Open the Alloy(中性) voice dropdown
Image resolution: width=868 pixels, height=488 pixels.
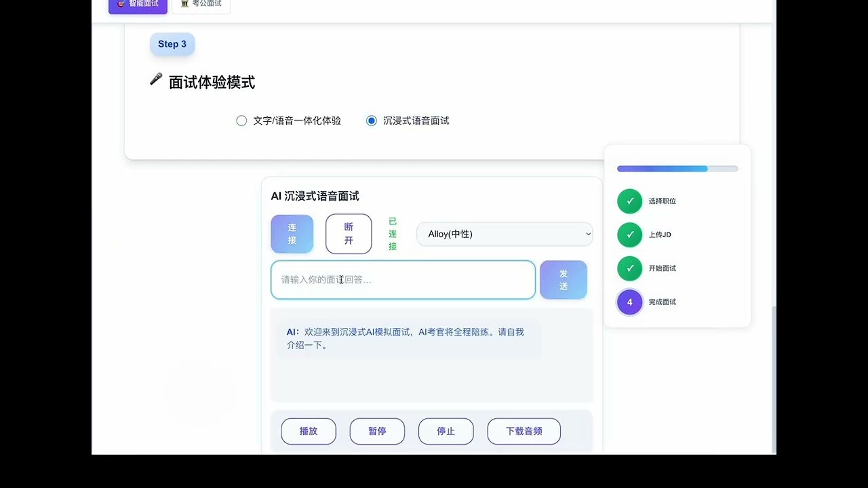tap(505, 234)
